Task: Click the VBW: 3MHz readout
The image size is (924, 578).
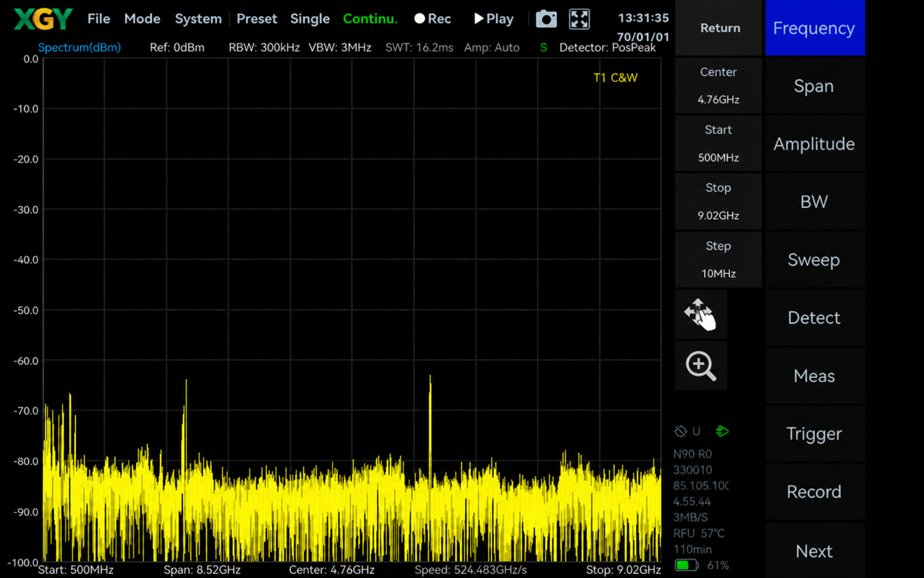Action: [340, 48]
